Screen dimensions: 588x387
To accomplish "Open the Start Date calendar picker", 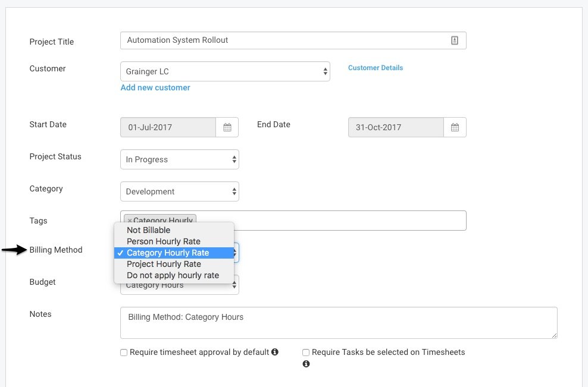I will pos(227,127).
